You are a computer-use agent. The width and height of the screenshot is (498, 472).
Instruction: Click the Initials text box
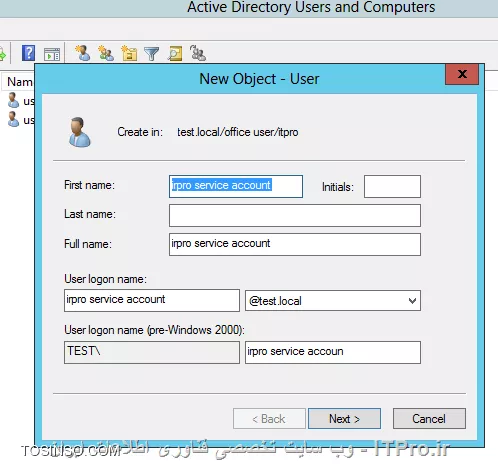392,186
